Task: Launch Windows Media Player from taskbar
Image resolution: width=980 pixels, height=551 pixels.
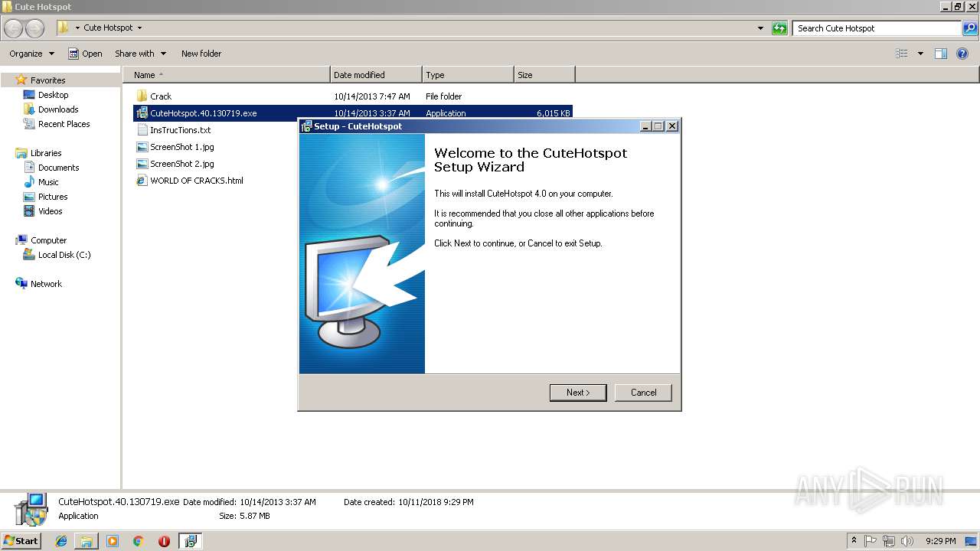Action: coord(113,541)
